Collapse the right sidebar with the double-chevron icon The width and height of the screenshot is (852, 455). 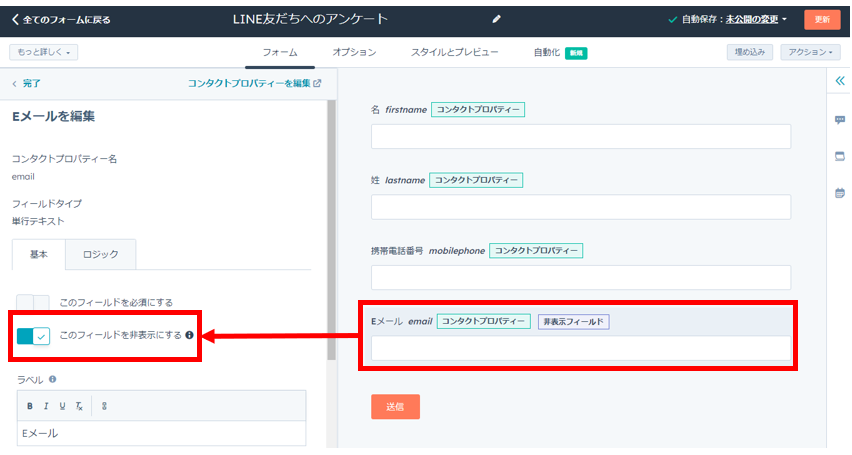pyautogui.click(x=839, y=81)
